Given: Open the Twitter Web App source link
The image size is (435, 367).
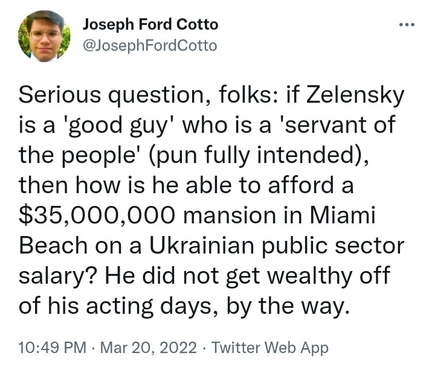Looking at the screenshot, I should click(270, 347).
